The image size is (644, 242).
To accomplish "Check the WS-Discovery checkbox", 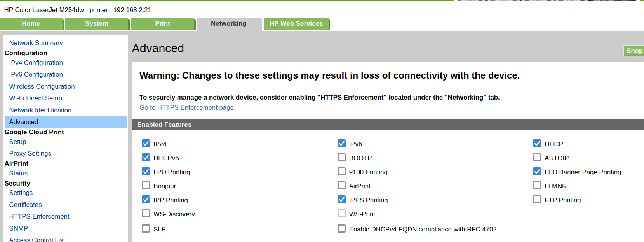I will click(146, 214).
